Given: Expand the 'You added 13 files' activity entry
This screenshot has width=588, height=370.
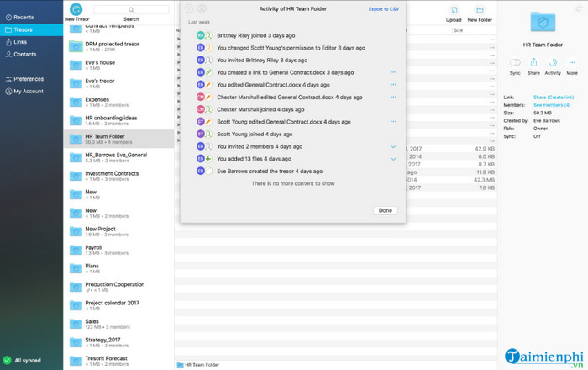Looking at the screenshot, I should 393,159.
